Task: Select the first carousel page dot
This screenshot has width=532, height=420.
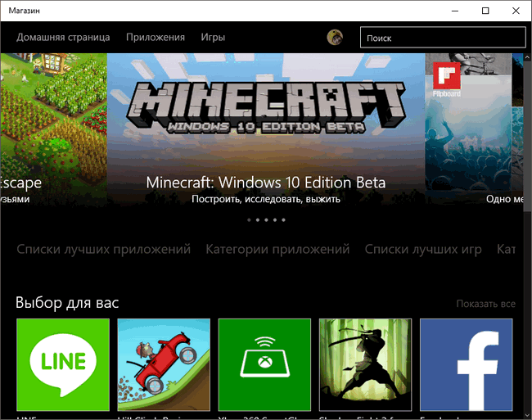Action: pos(249,220)
